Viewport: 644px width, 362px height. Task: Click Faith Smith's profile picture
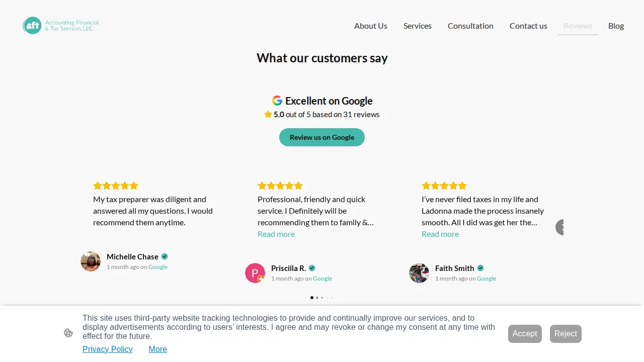coord(419,273)
